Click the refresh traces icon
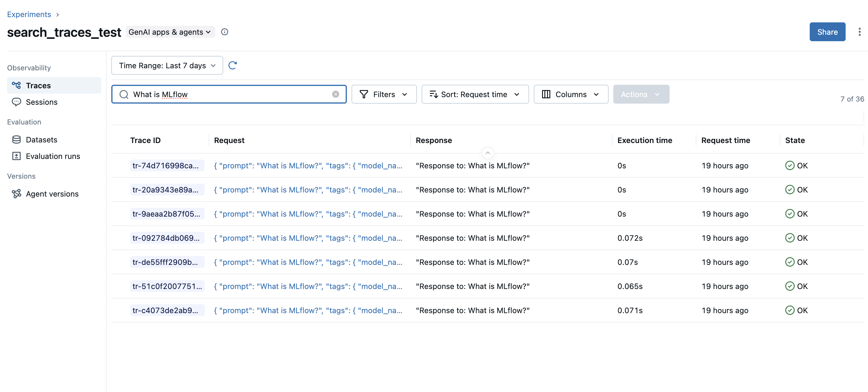Image resolution: width=868 pixels, height=392 pixels. coord(233,65)
